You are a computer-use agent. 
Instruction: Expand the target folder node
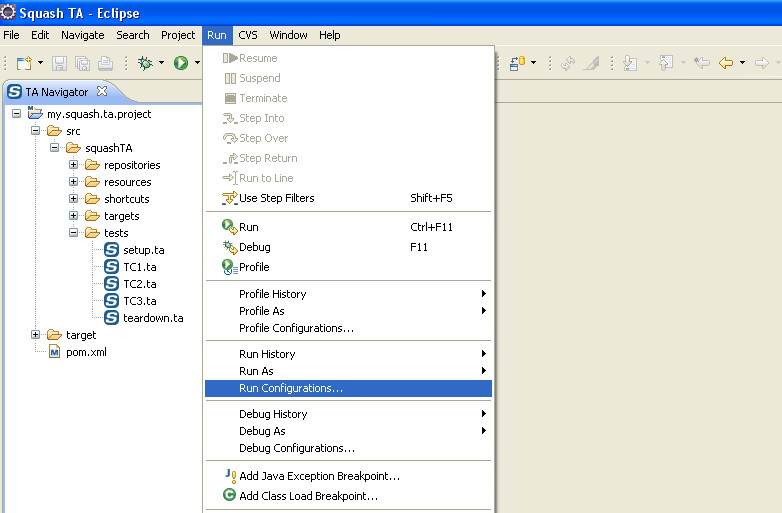tap(35, 335)
